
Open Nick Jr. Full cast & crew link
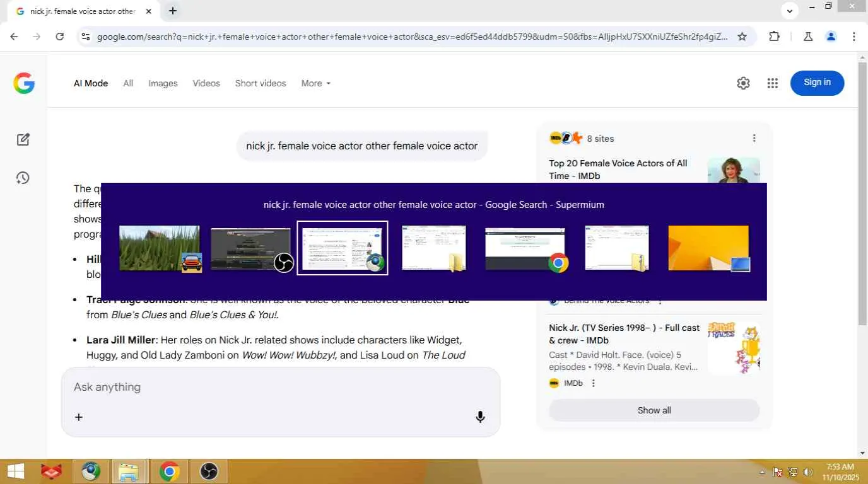[625, 334]
